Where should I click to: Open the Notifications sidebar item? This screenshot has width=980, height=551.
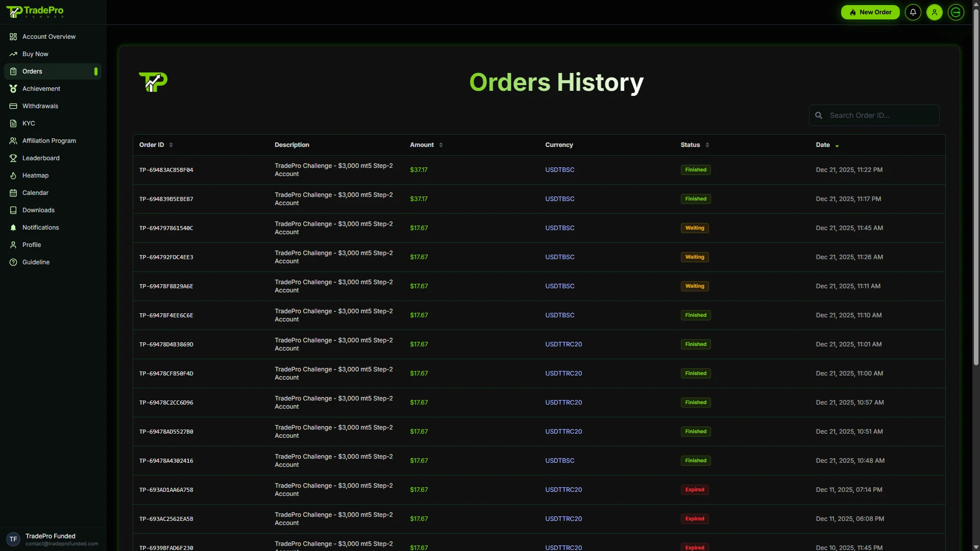tap(53, 228)
